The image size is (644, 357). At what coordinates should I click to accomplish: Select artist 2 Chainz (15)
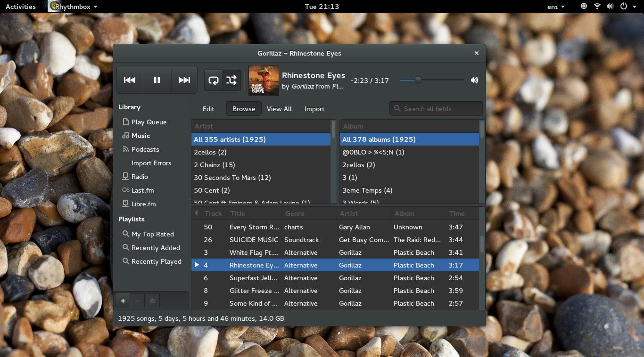pyautogui.click(x=261, y=165)
